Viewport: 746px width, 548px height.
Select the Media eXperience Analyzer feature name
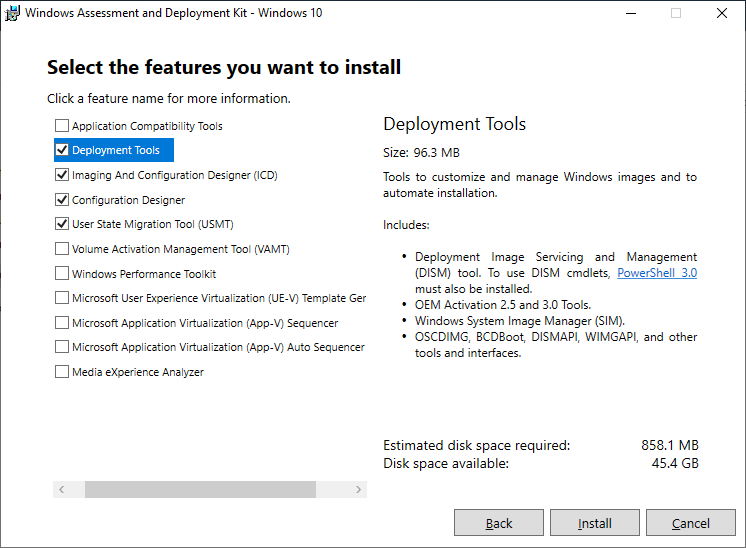(138, 372)
